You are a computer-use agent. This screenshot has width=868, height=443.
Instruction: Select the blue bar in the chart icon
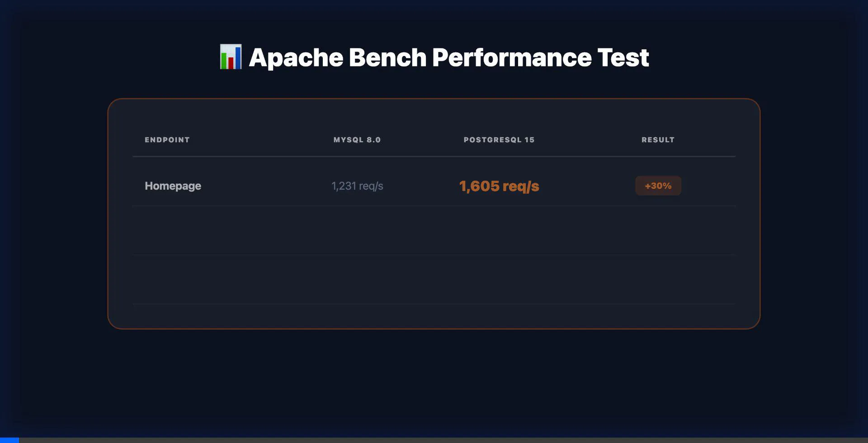pos(238,58)
